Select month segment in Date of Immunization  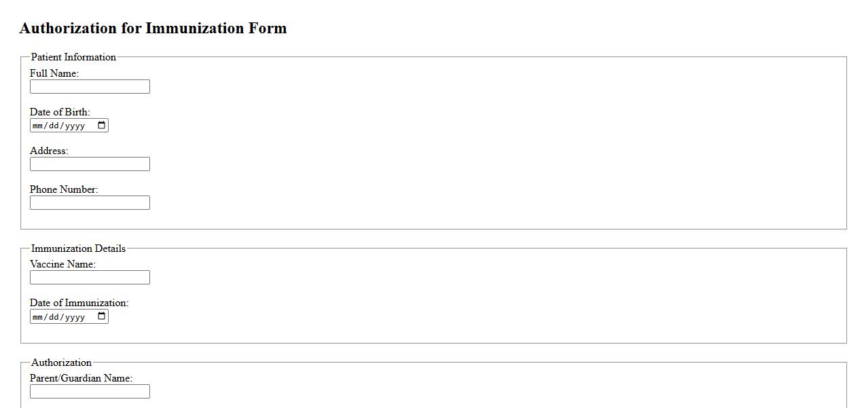point(38,317)
